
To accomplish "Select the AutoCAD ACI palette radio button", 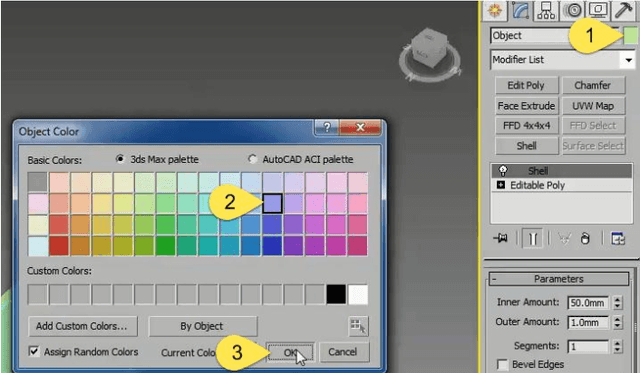I will (252, 159).
